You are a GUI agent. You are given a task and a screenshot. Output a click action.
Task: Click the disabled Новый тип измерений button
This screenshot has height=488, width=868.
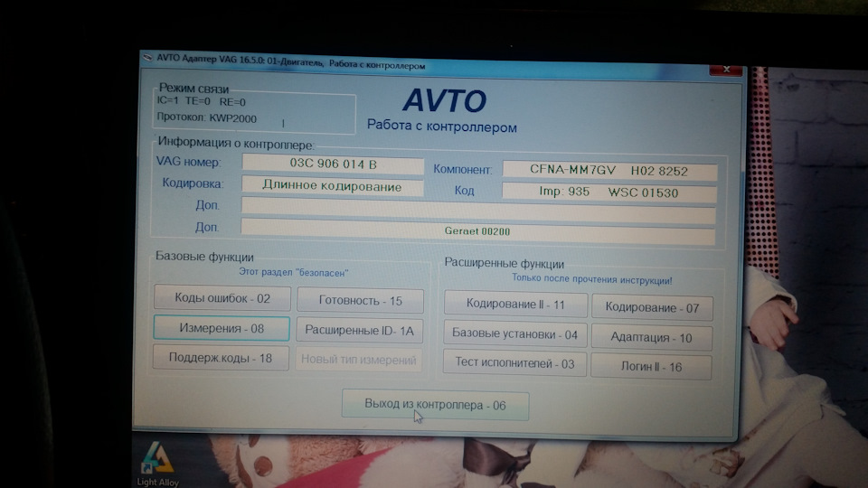tap(359, 361)
